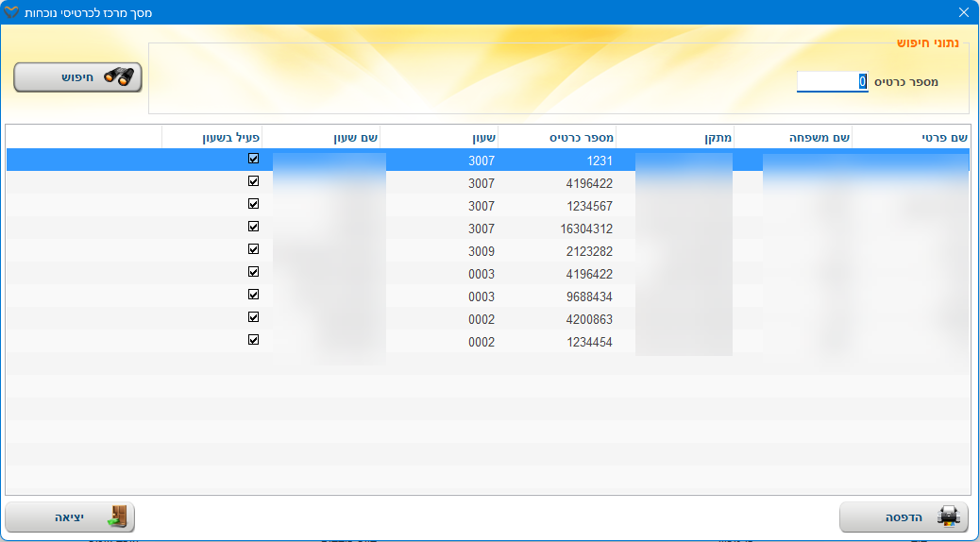Click the שעון column header
The height and width of the screenshot is (542, 980).
[x=439, y=138]
